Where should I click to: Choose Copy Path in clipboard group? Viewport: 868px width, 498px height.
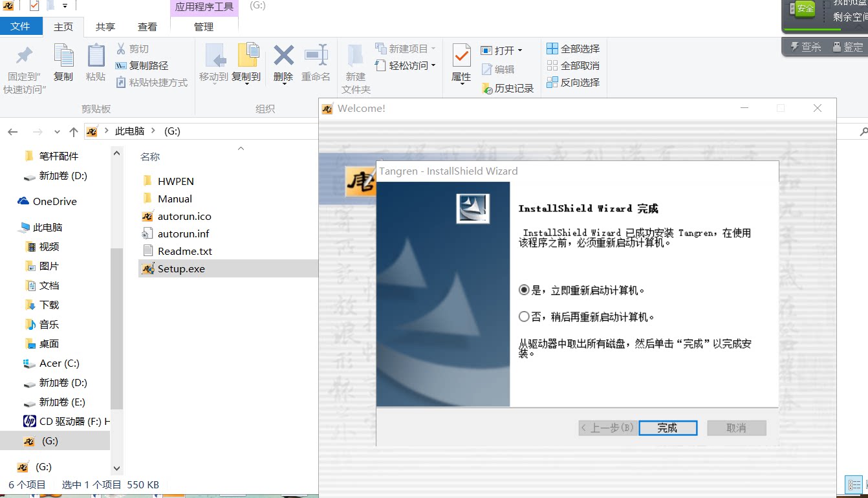coord(142,65)
